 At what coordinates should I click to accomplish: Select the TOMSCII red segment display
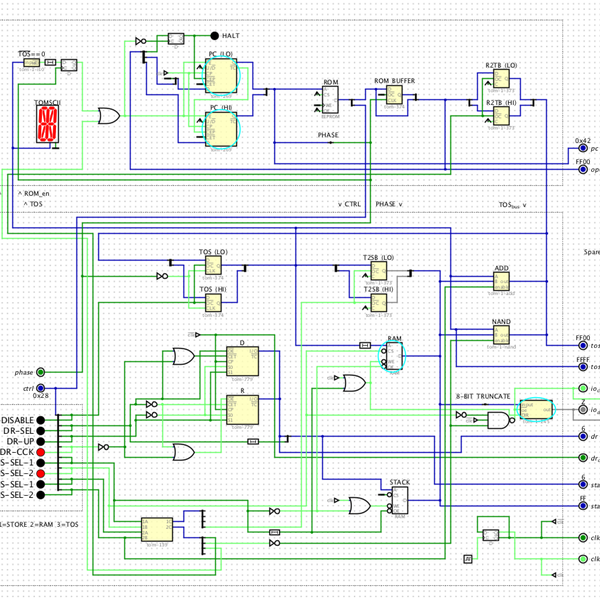(47, 124)
